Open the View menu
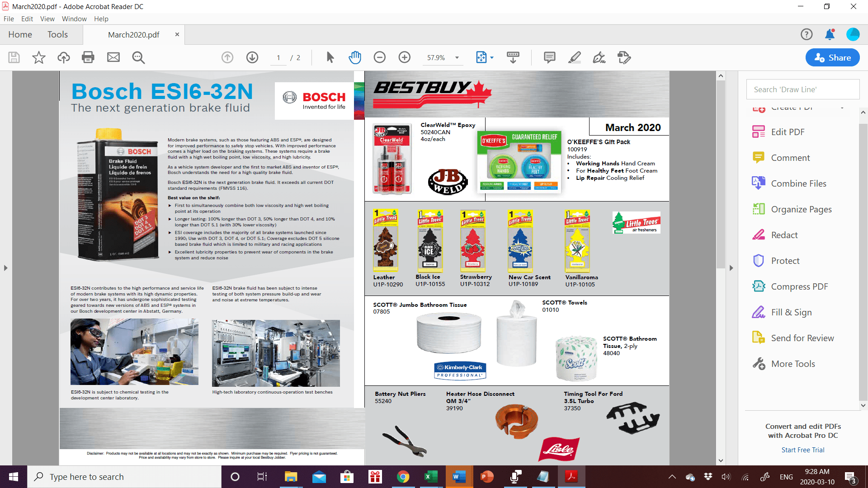This screenshot has height=488, width=868. (47, 19)
